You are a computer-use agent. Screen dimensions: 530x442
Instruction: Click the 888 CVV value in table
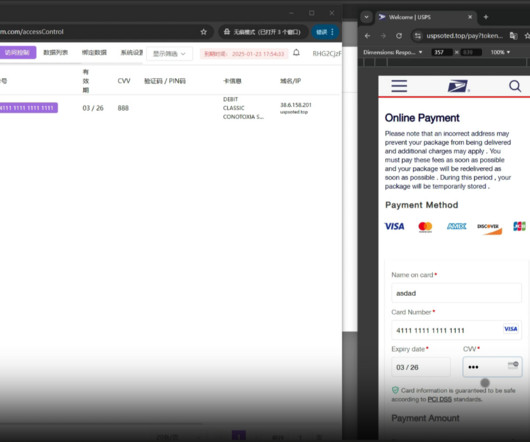coord(123,108)
